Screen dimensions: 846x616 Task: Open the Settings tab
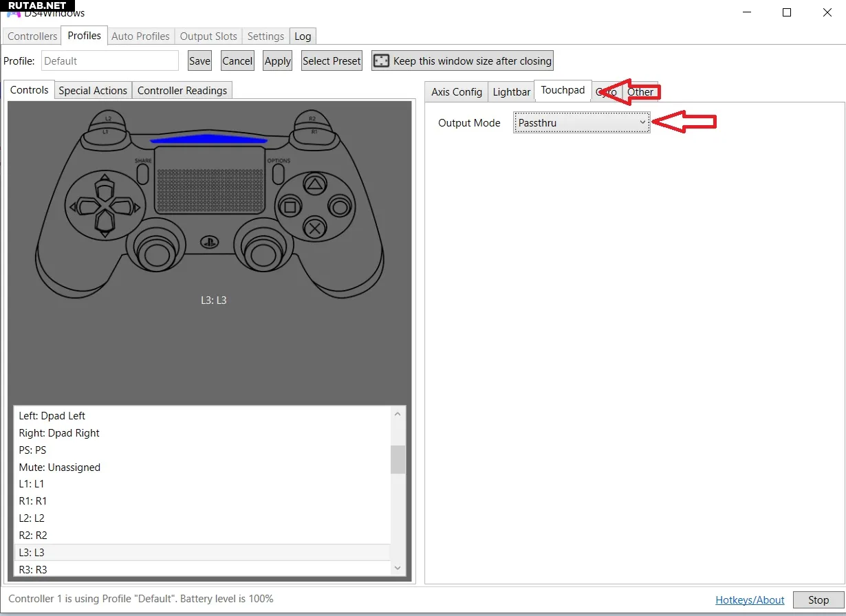265,36
